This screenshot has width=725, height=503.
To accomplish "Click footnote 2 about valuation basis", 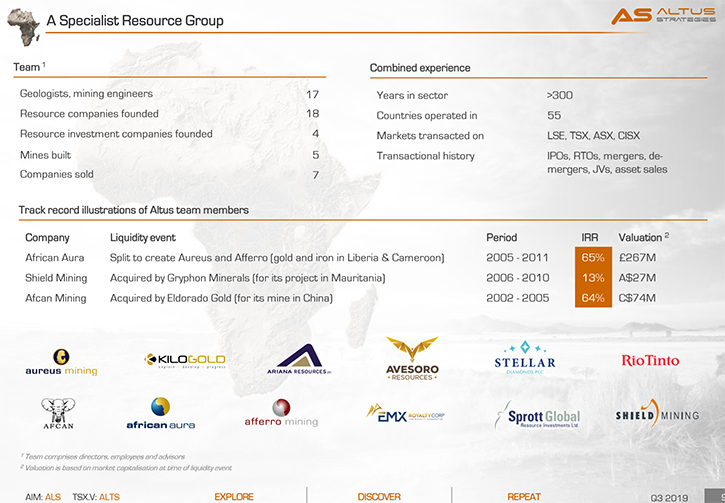I will pyautogui.click(x=126, y=468).
